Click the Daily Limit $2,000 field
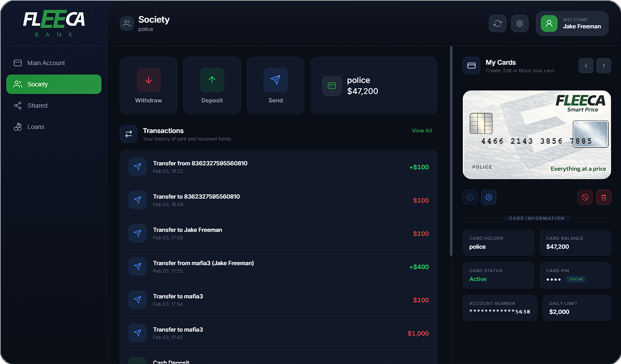621x364 pixels. [577, 308]
